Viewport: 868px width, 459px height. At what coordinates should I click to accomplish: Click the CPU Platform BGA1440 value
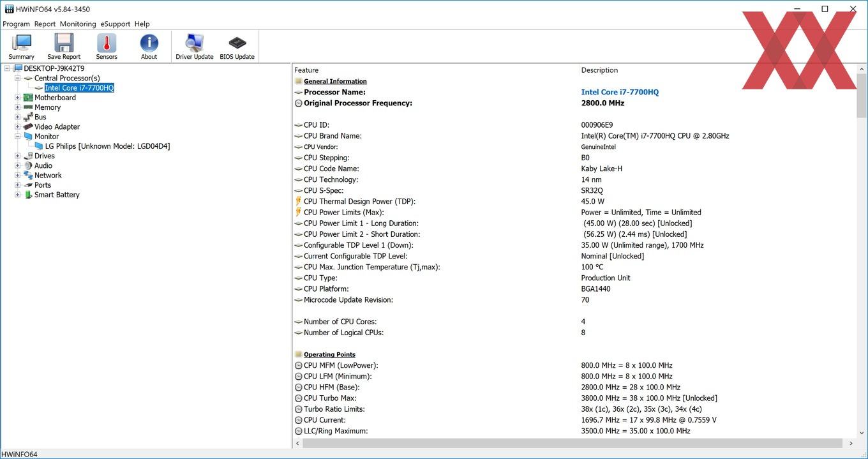click(595, 289)
